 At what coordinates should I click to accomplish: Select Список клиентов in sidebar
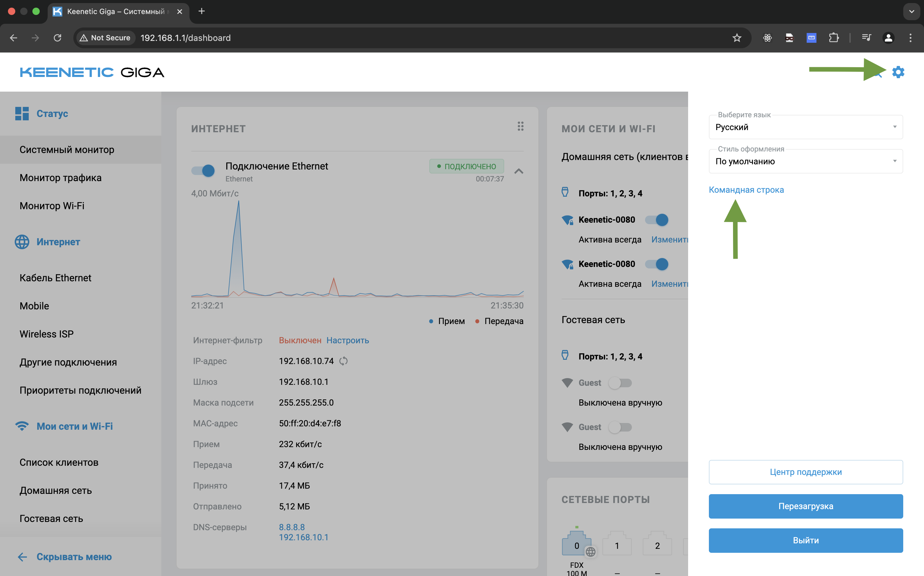click(x=59, y=462)
